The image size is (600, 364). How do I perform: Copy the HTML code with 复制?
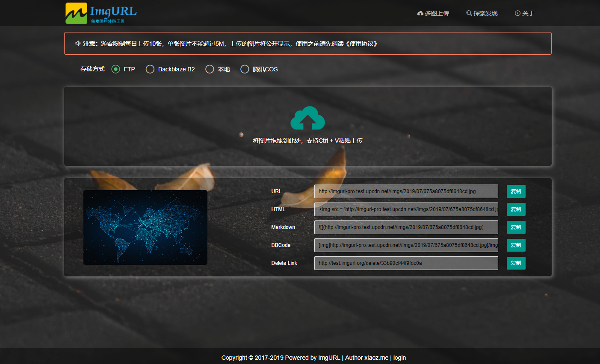point(516,209)
